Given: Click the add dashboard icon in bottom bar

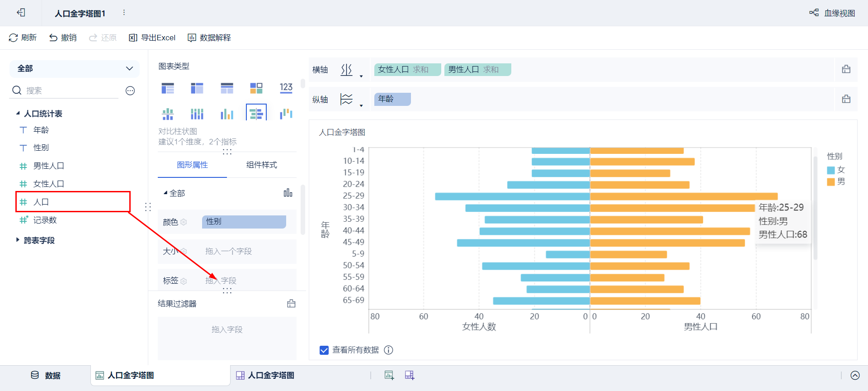Looking at the screenshot, I should click(409, 375).
